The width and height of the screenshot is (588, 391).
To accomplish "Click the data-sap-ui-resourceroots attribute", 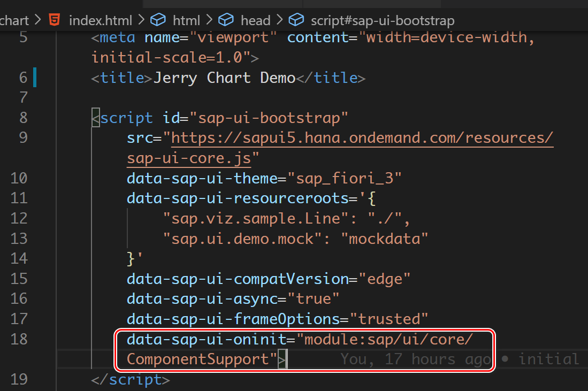I will [x=238, y=198].
